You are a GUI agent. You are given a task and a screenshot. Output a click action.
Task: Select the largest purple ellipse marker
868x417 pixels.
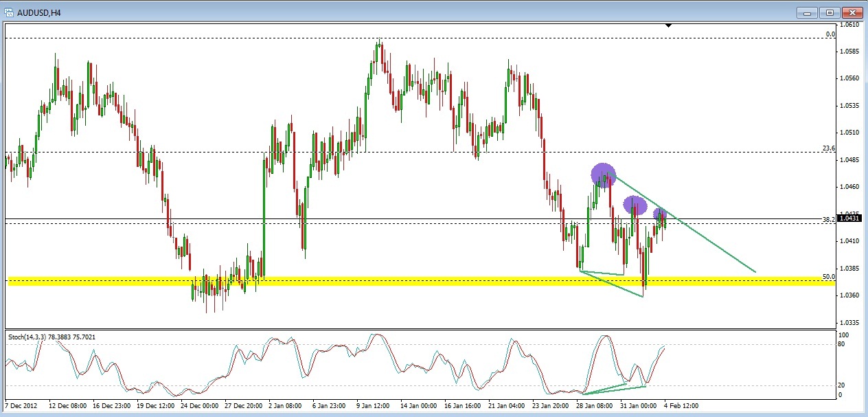point(603,174)
